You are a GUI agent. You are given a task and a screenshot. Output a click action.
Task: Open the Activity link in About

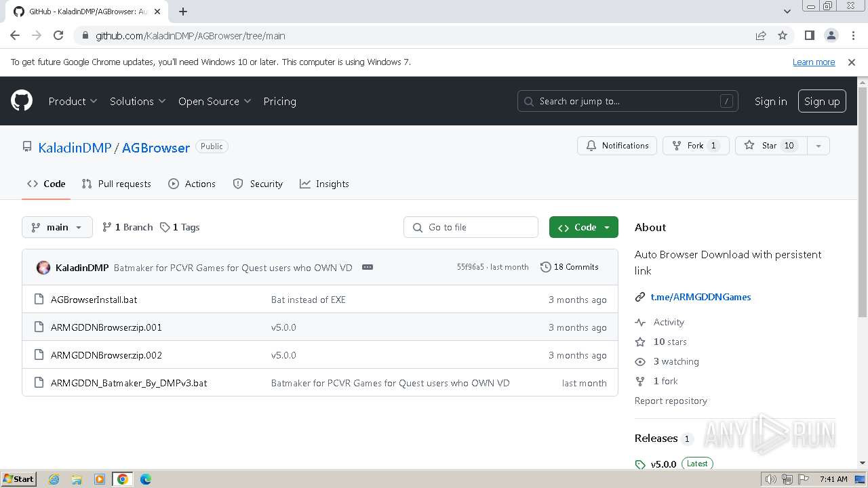click(x=669, y=322)
